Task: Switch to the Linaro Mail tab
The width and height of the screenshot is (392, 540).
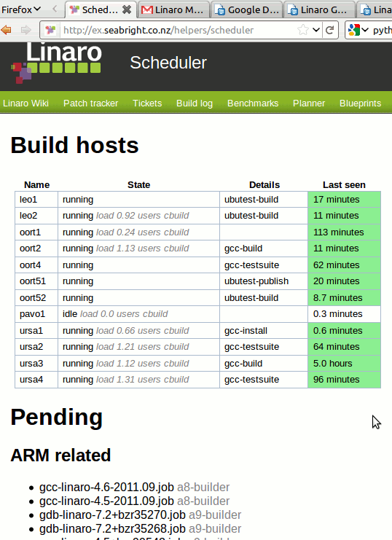Action: pos(173,9)
